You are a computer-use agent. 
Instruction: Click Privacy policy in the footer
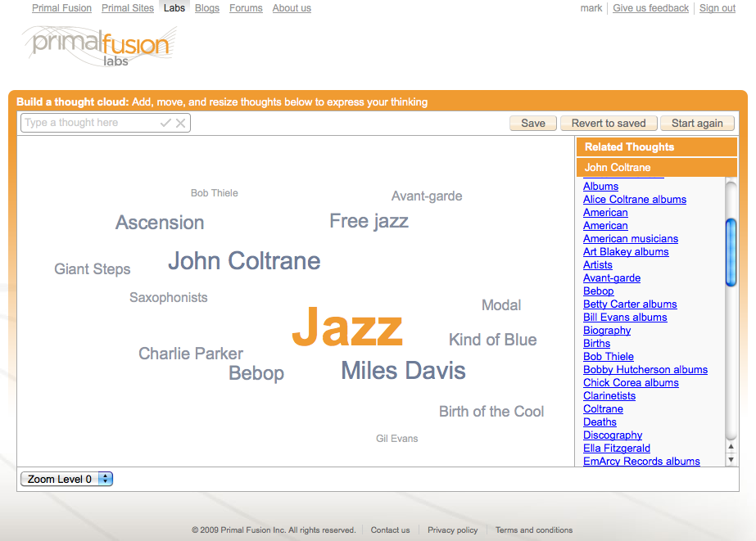[453, 530]
